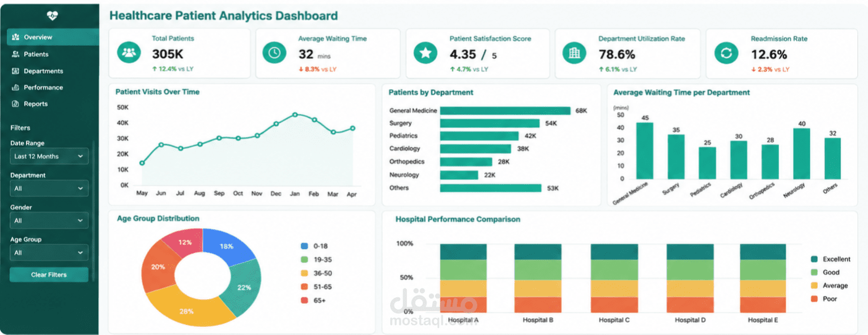The width and height of the screenshot is (868, 335).
Task: Click the Neurology 40 mins waiting bar
Action: point(802,154)
